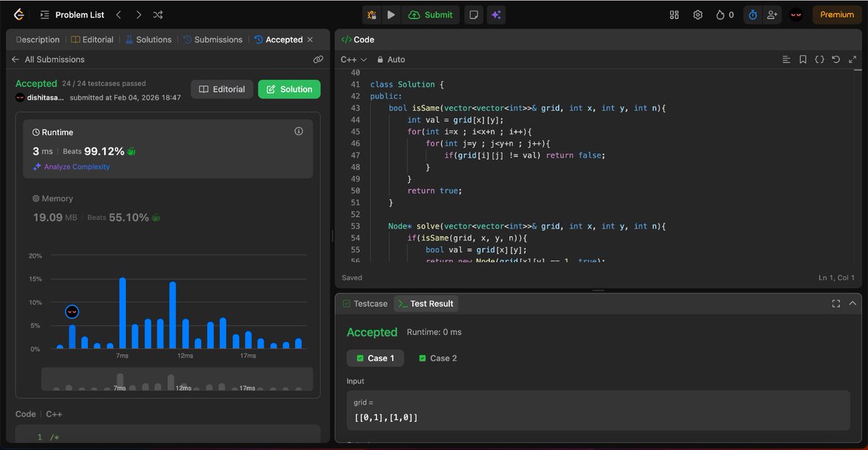Collapse the test result panel chevron
Image resolution: width=868 pixels, height=450 pixels.
click(x=853, y=304)
